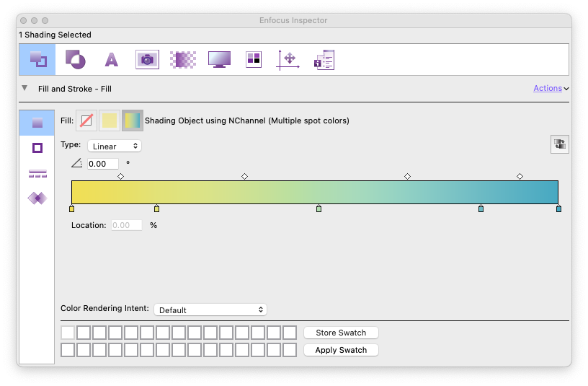The width and height of the screenshot is (588, 386).
Task: Open the Text category (letter A icon)
Action: (x=111, y=59)
